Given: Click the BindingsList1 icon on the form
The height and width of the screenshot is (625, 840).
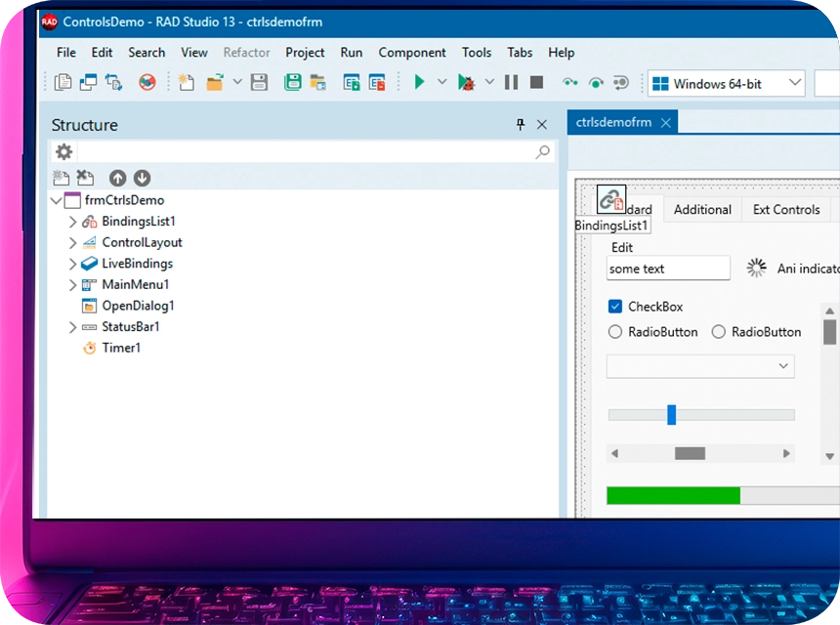Looking at the screenshot, I should pos(610,198).
